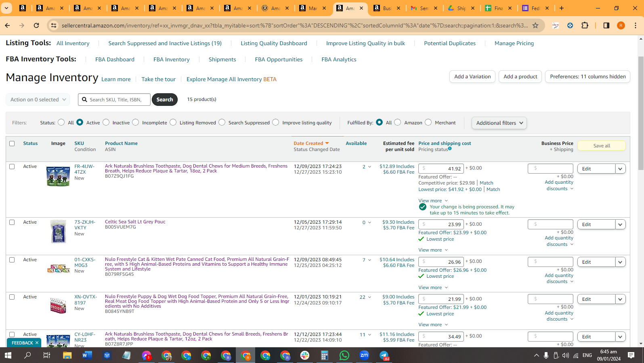Open Windows Start menu
The image size is (644, 363).
click(8, 355)
